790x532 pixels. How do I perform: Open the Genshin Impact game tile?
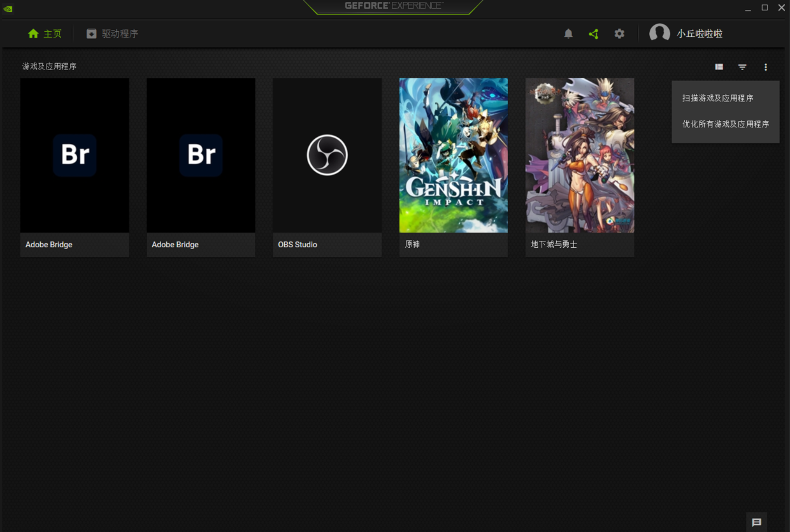(454, 155)
